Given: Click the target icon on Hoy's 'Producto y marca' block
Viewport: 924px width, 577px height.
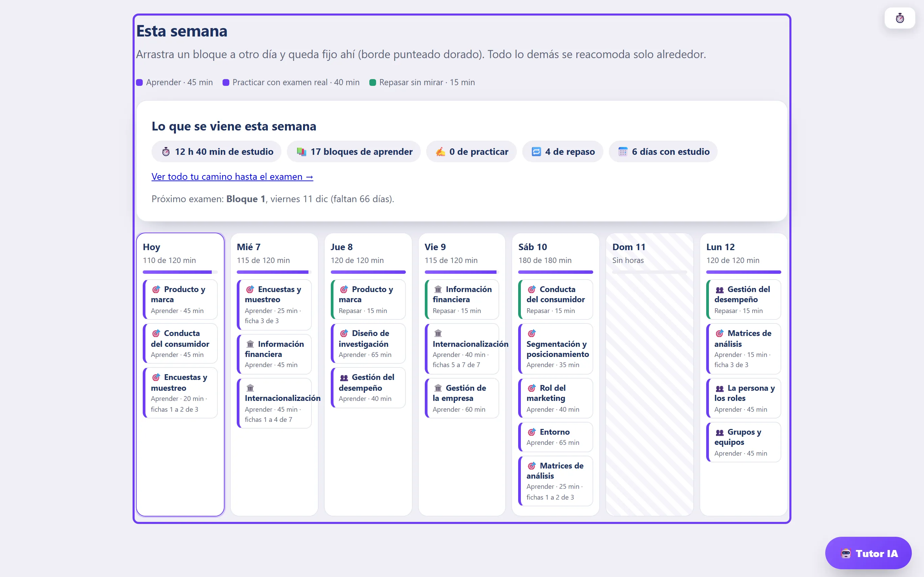Looking at the screenshot, I should 156,290.
